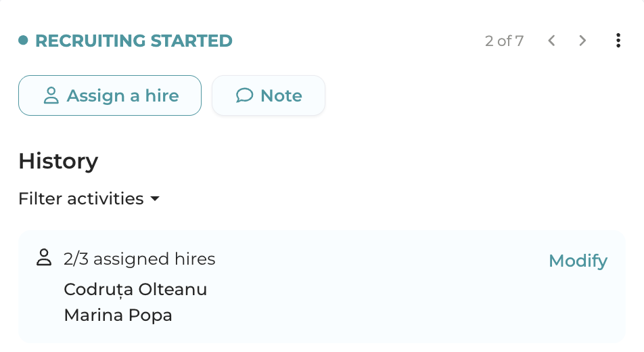The width and height of the screenshot is (644, 352).
Task: Go to the previous record chevron
Action: pos(552,41)
